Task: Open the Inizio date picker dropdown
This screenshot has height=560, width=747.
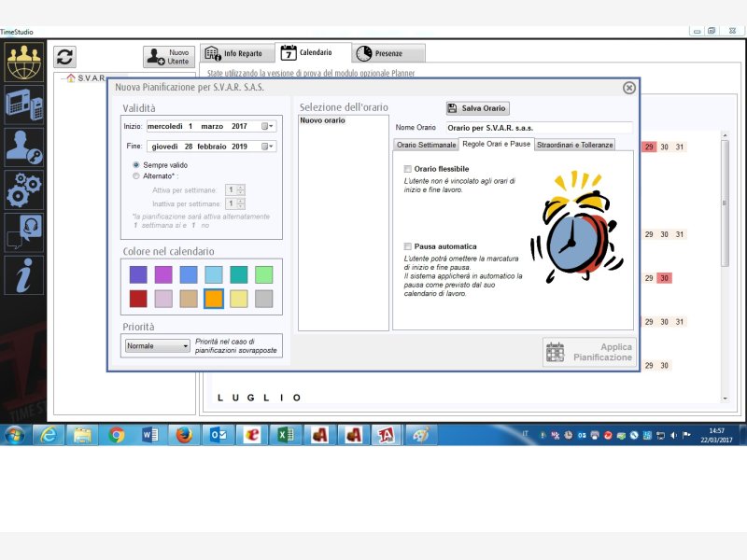Action: coord(268,126)
